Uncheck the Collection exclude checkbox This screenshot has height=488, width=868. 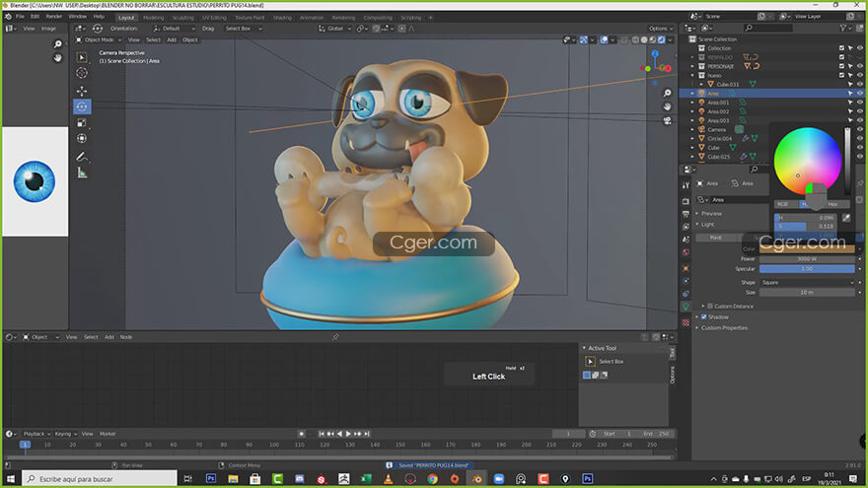point(841,48)
